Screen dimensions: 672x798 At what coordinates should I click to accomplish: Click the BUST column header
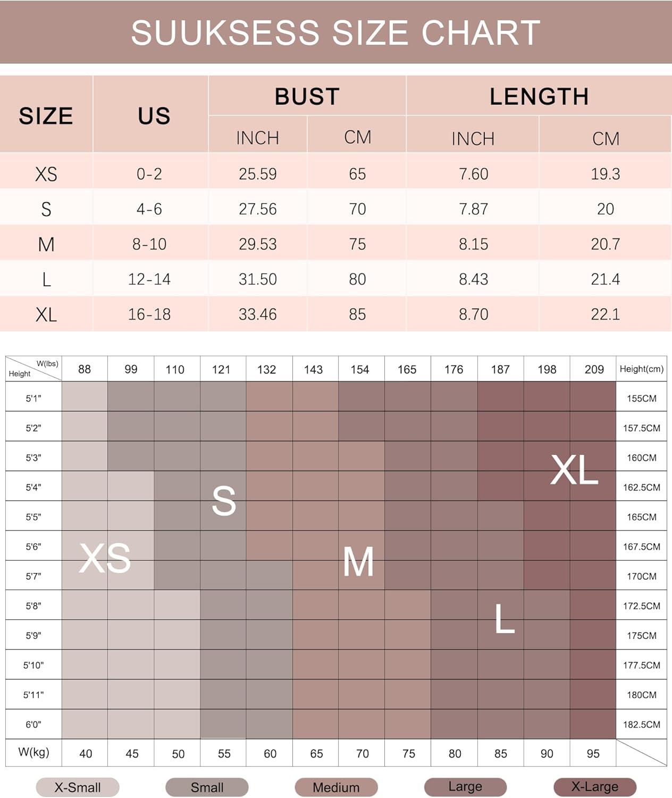(307, 96)
